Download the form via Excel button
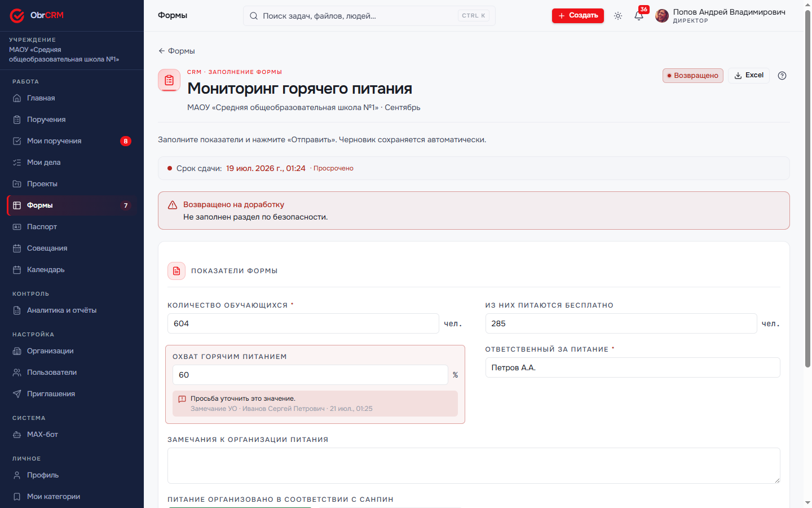Image resolution: width=812 pixels, height=508 pixels. pyautogui.click(x=749, y=76)
